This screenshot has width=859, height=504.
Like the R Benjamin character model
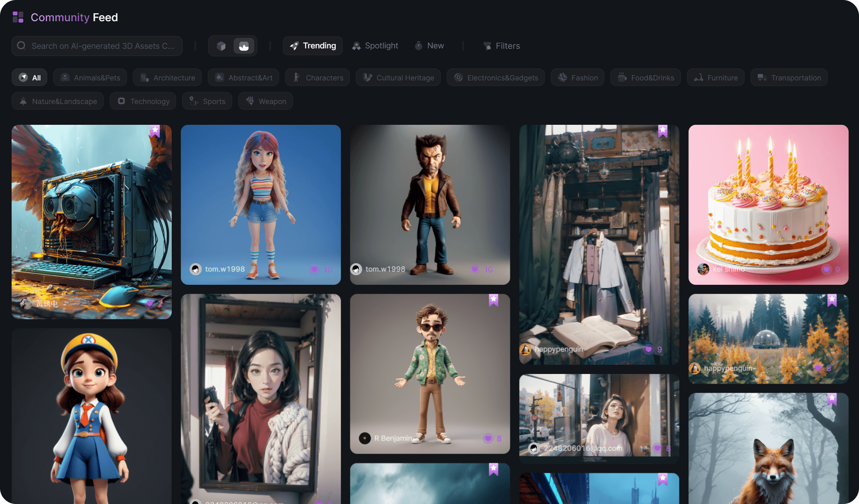tap(488, 438)
